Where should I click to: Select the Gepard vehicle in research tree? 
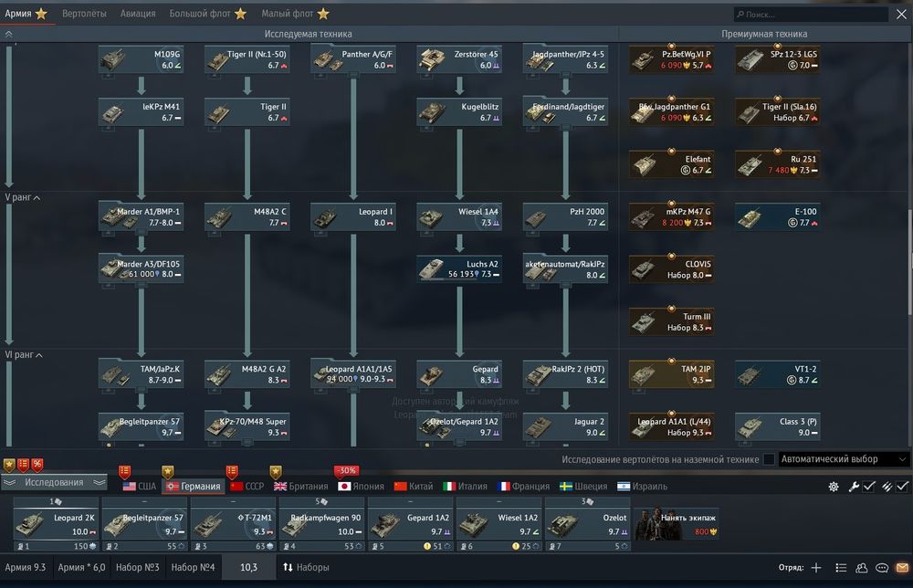459,374
